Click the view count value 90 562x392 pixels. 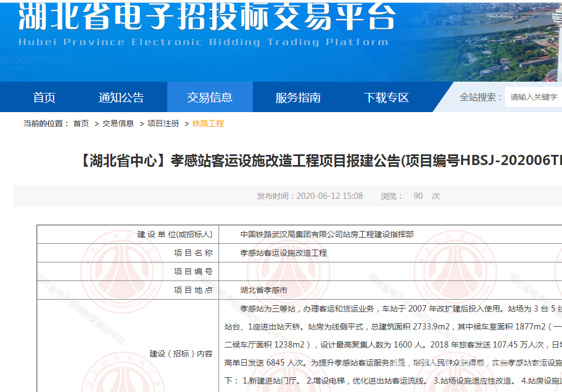(x=418, y=196)
